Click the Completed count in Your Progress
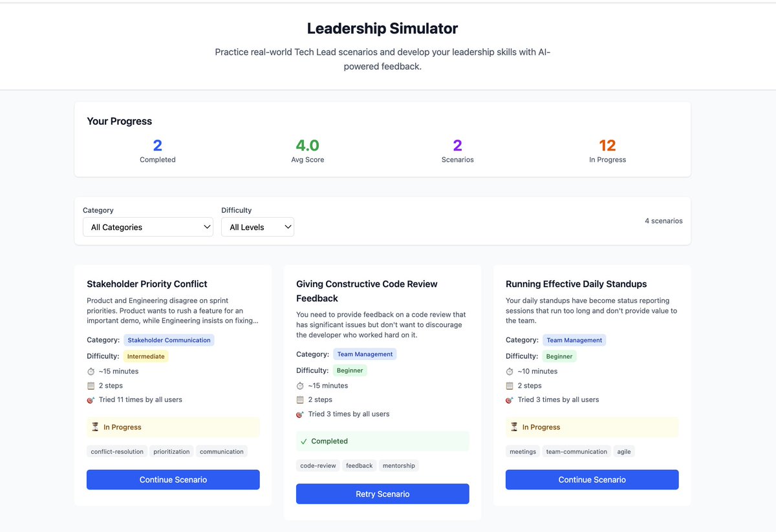Screen dimensions: 776x532 [x=158, y=145]
